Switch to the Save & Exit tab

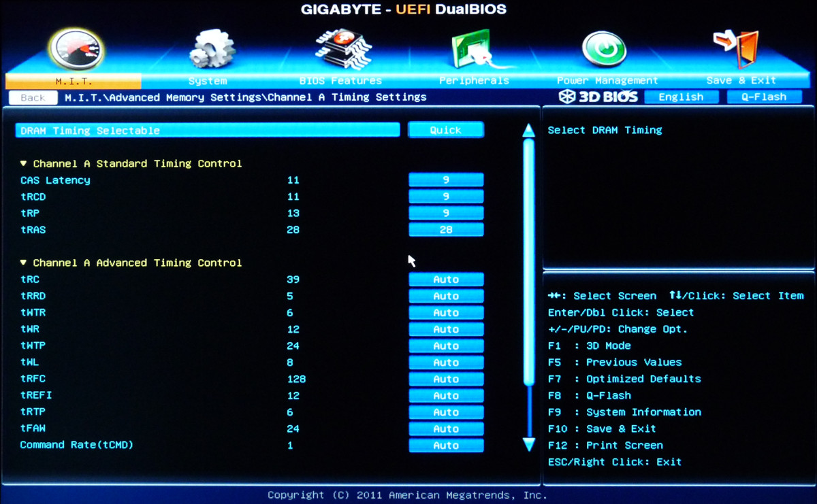741,81
